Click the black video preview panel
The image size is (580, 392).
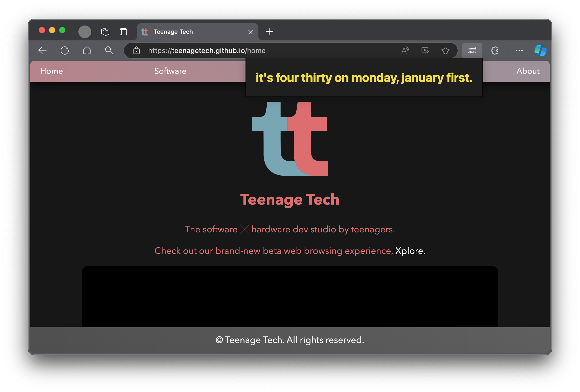pos(290,297)
